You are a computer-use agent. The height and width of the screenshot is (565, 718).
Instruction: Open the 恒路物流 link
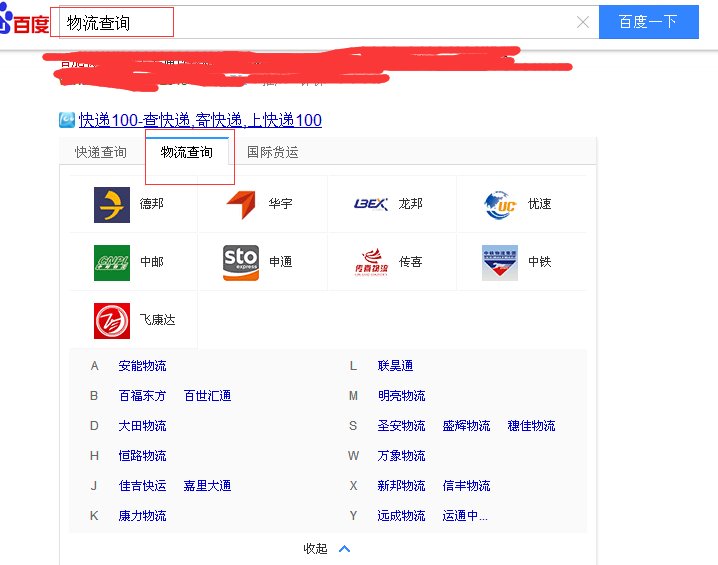click(x=142, y=456)
